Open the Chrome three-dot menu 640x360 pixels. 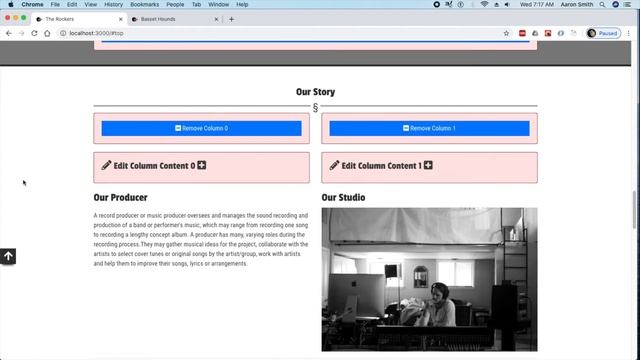point(629,33)
